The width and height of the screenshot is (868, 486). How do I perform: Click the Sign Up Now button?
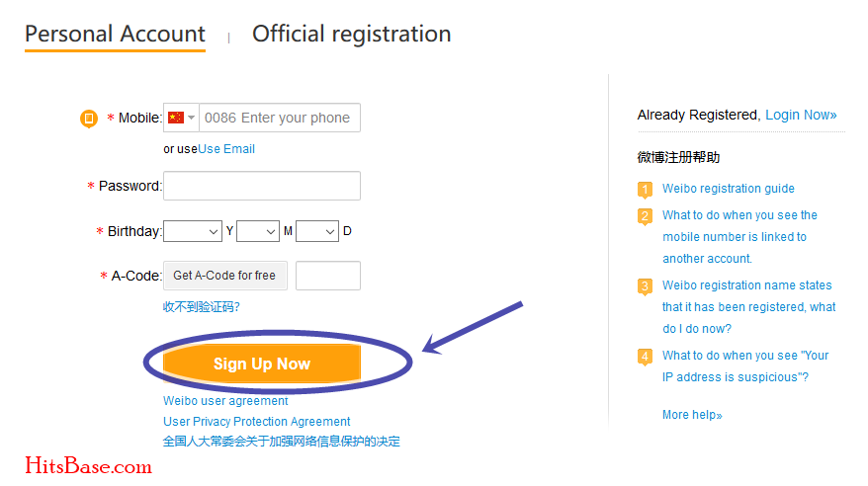pyautogui.click(x=262, y=364)
